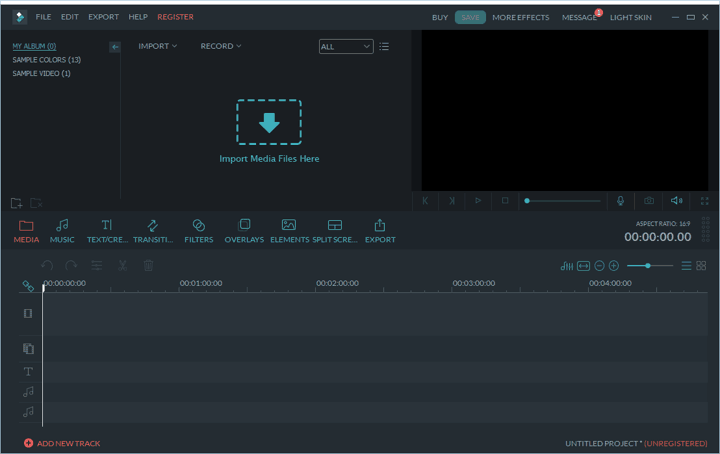Screen dimensions: 720x454
Task: Click the scissors split icon
Action: tap(122, 265)
